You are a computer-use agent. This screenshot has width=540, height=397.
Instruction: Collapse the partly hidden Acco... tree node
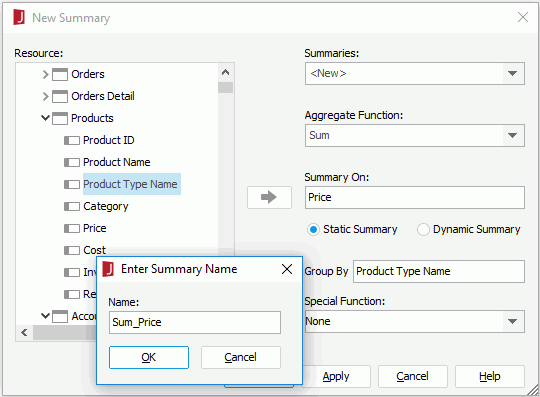coord(45,316)
